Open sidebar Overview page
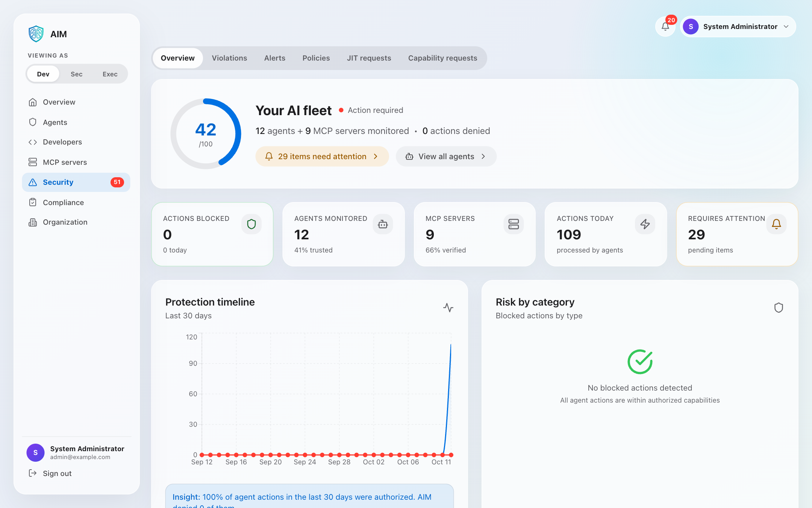This screenshot has height=508, width=812. tap(76, 102)
